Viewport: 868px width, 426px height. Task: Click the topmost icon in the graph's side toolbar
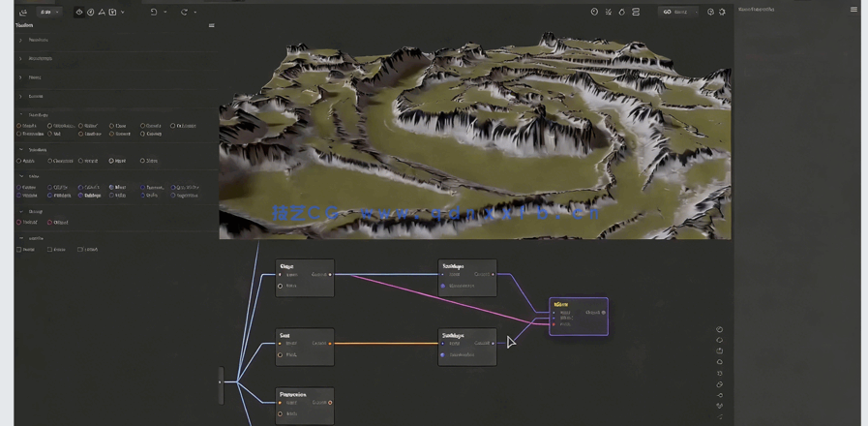[719, 329]
